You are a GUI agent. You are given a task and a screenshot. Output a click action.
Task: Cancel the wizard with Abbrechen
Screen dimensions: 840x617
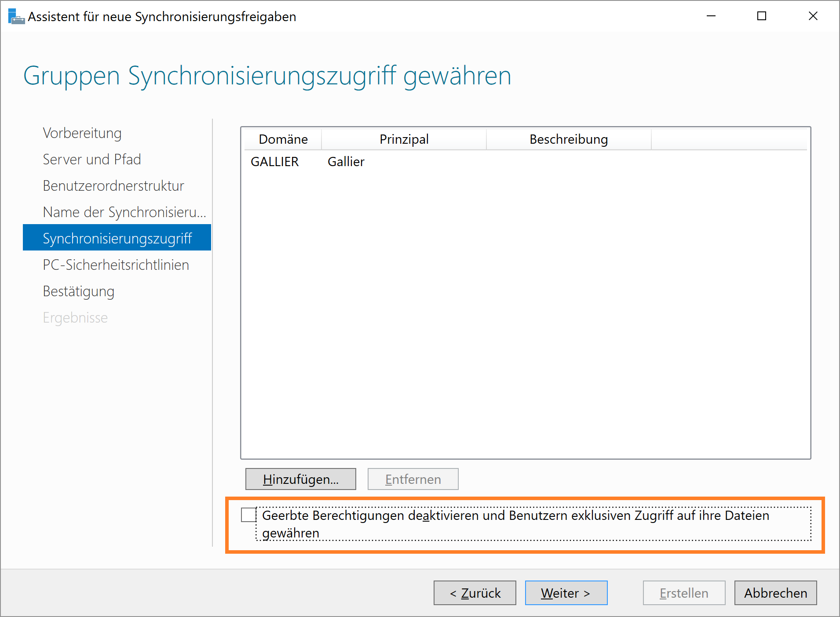click(776, 593)
